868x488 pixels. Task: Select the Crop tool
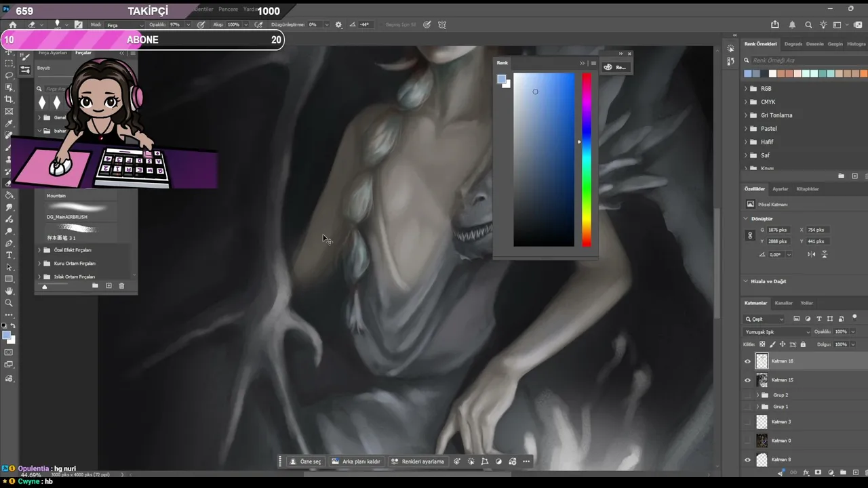click(9, 100)
